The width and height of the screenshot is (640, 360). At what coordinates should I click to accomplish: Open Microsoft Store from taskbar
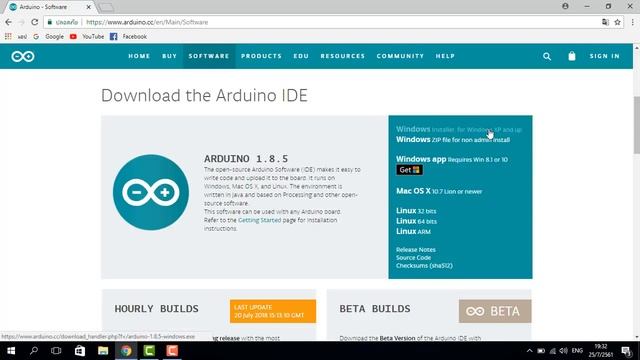point(80,351)
